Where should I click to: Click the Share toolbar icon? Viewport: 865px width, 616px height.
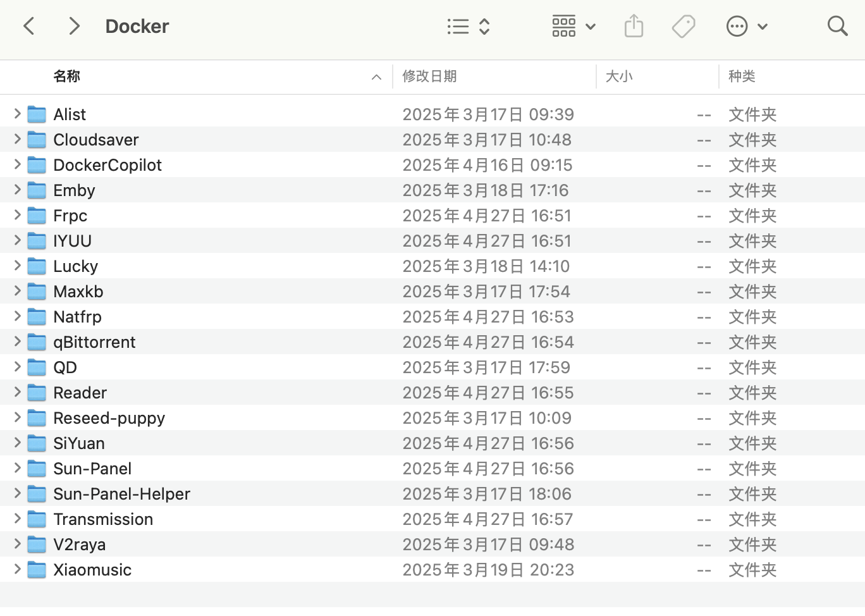(634, 27)
